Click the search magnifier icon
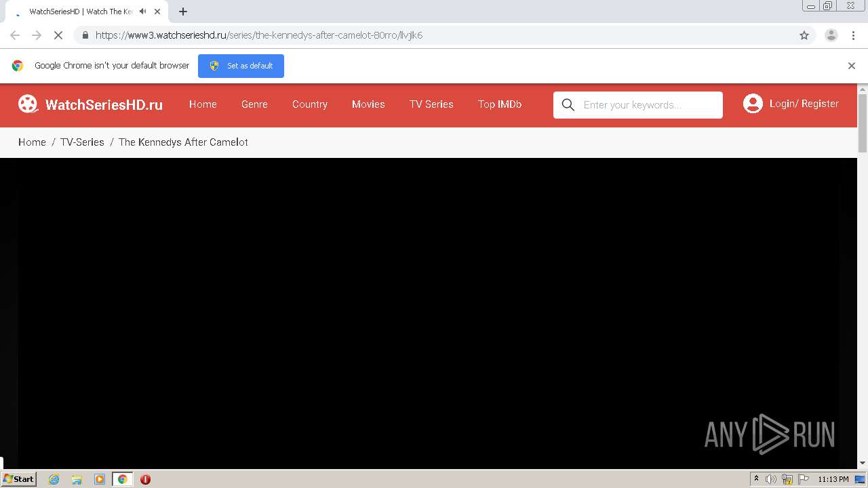The width and height of the screenshot is (868, 488). 568,104
